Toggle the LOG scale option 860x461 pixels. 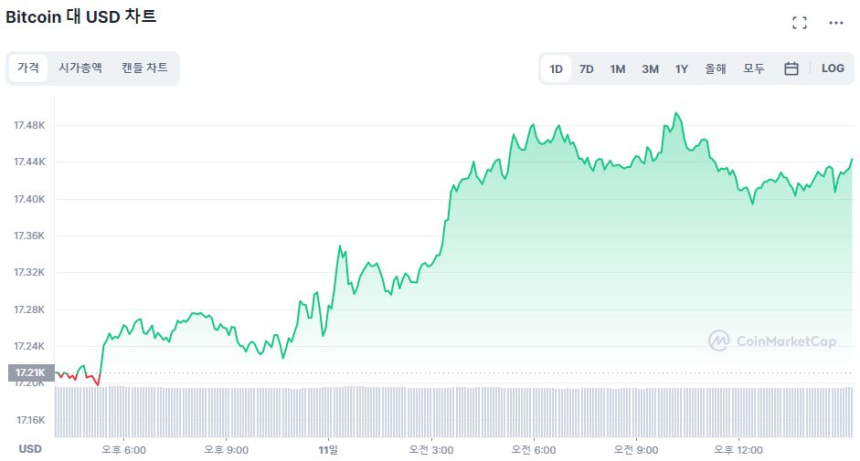click(x=832, y=69)
